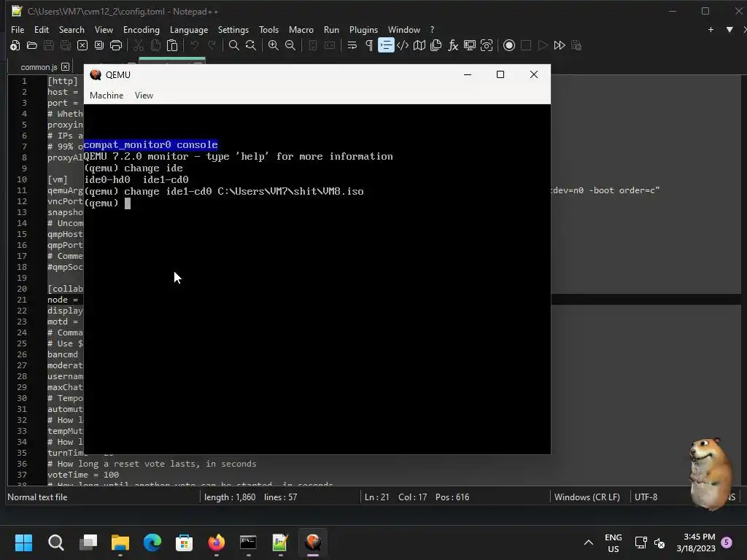Click the UTF-8 encoding status field
The image size is (747, 560).
point(646,497)
